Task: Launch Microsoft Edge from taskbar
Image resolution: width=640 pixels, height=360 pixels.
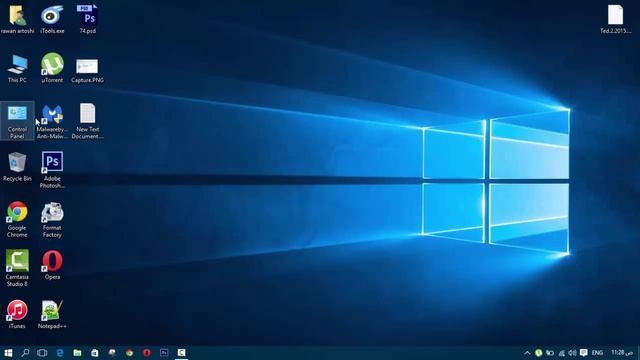Action: click(x=60, y=353)
